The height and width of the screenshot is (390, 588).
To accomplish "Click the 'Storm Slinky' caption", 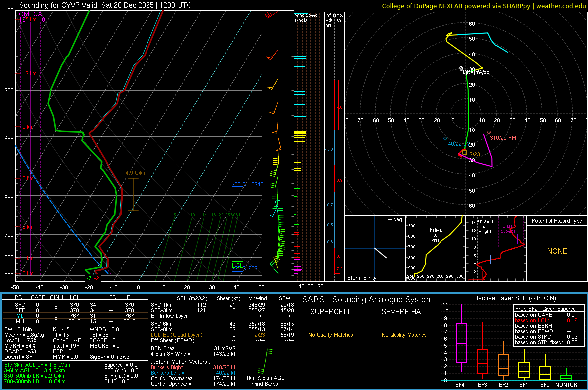I will pyautogui.click(x=361, y=278).
